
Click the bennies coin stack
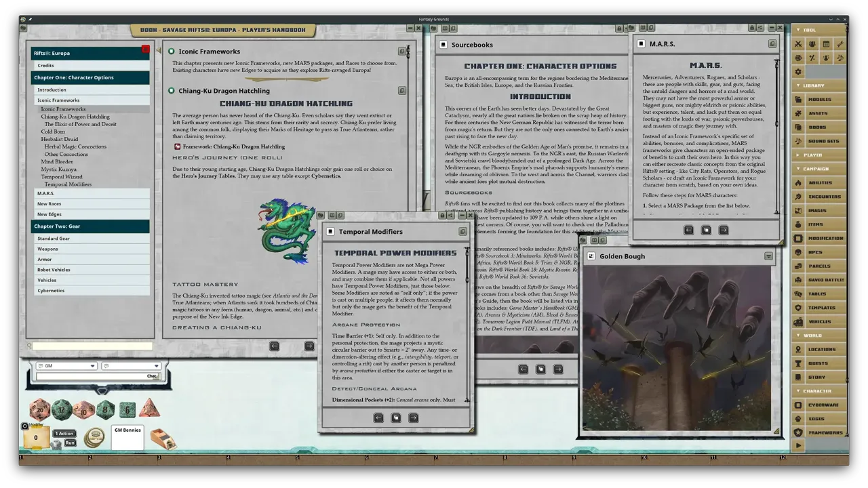click(94, 439)
